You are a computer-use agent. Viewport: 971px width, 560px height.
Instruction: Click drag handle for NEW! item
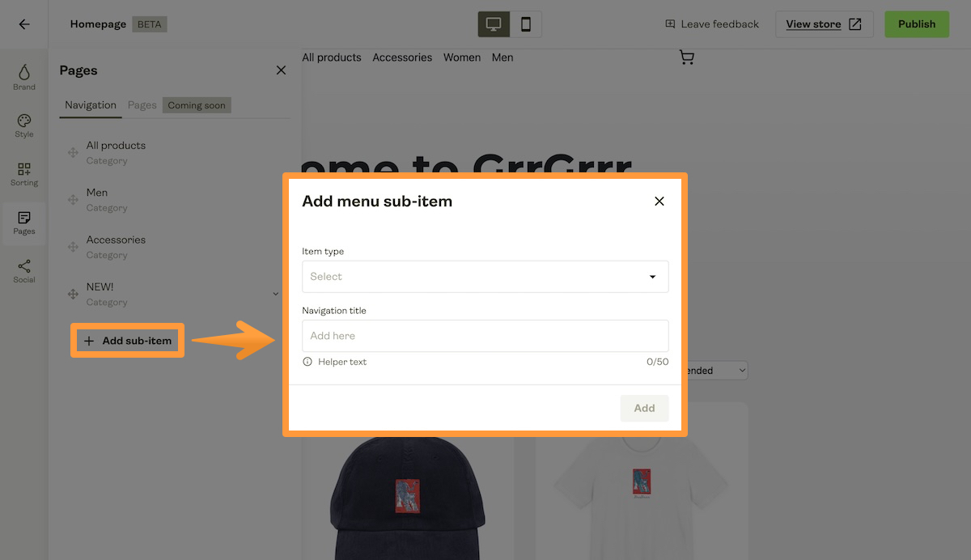(x=72, y=294)
